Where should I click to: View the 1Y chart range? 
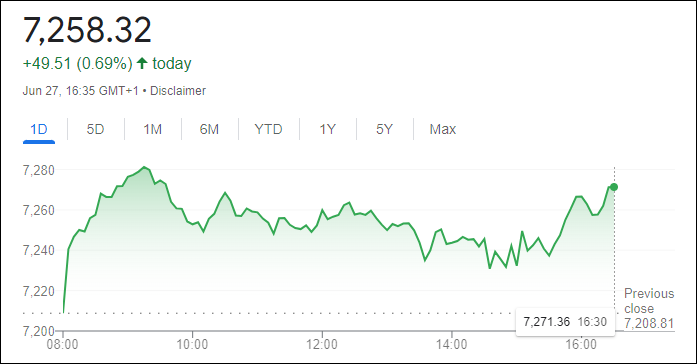(x=328, y=129)
